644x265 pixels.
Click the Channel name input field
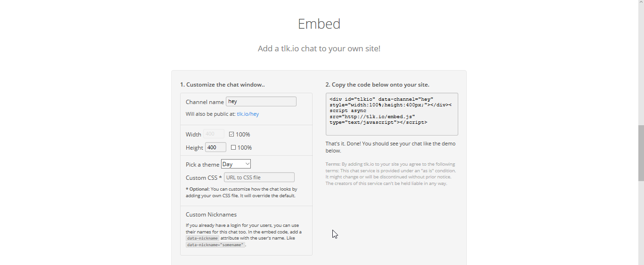(x=261, y=102)
